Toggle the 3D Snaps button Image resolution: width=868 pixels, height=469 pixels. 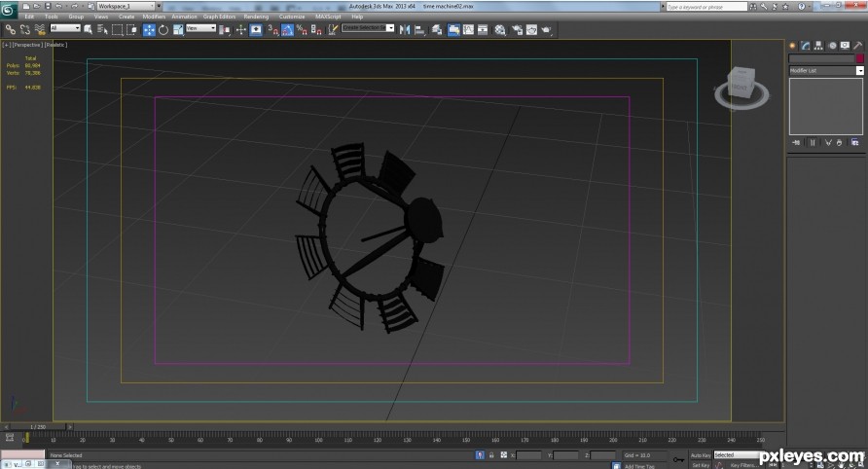(x=272, y=30)
